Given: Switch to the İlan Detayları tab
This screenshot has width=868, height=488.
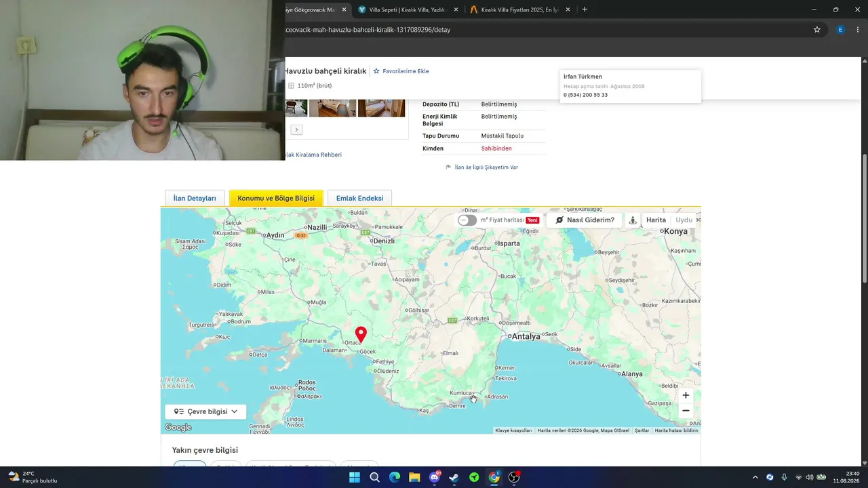Looking at the screenshot, I should (195, 198).
